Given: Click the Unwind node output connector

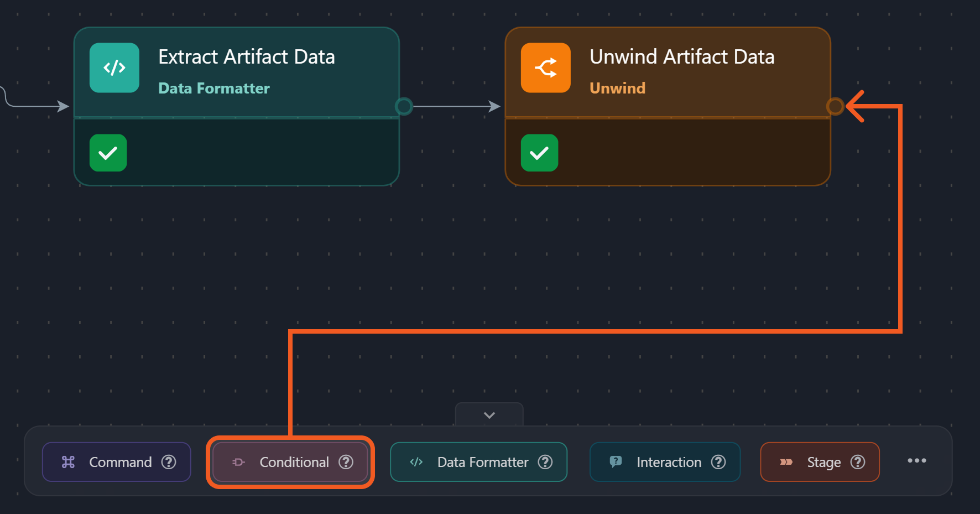Looking at the screenshot, I should point(835,106).
